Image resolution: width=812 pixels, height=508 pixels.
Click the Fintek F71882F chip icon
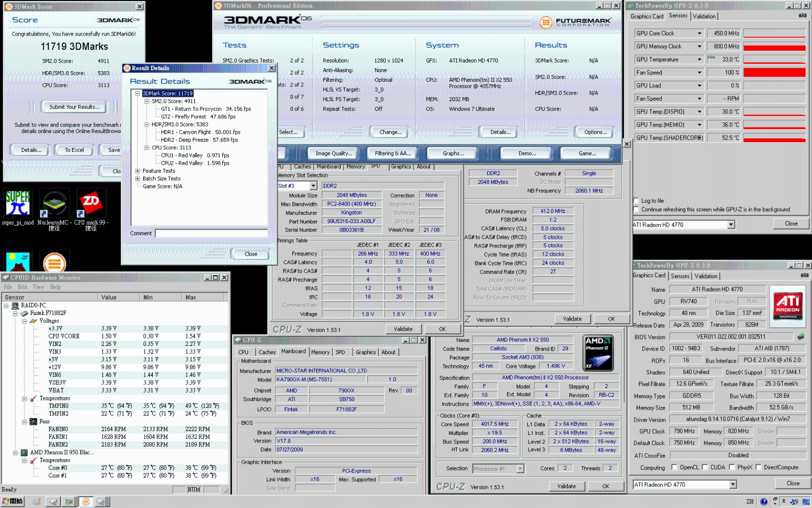coord(24,313)
